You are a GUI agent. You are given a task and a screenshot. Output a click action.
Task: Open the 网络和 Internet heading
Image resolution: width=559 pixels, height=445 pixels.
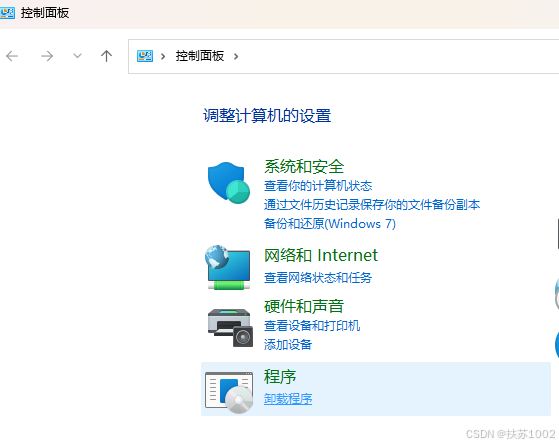point(320,255)
